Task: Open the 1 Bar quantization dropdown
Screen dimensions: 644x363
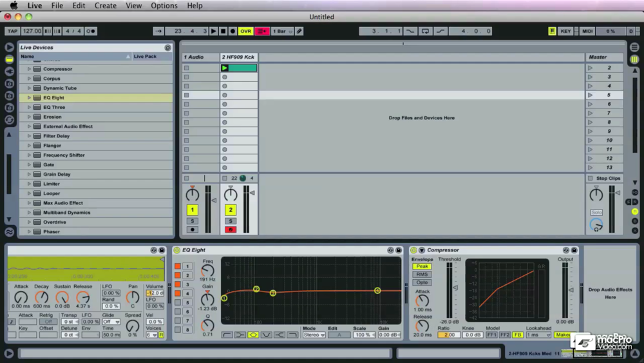Action: 283,31
